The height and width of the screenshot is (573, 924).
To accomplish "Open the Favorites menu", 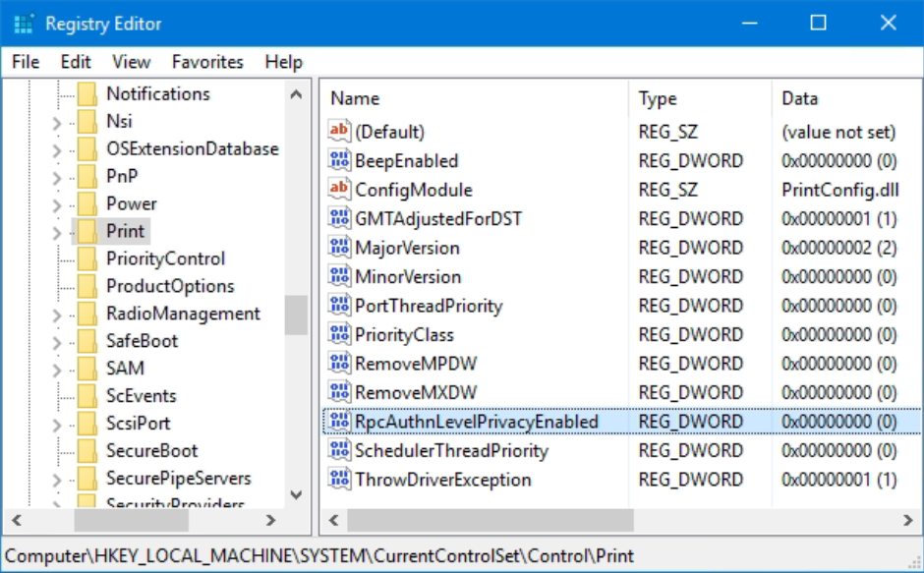I will pos(207,61).
